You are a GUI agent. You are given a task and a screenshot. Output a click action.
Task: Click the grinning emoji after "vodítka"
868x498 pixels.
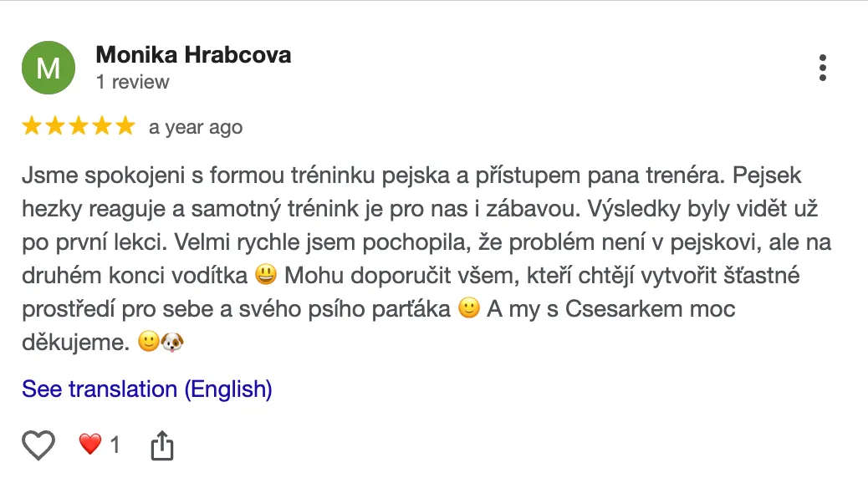click(x=265, y=277)
